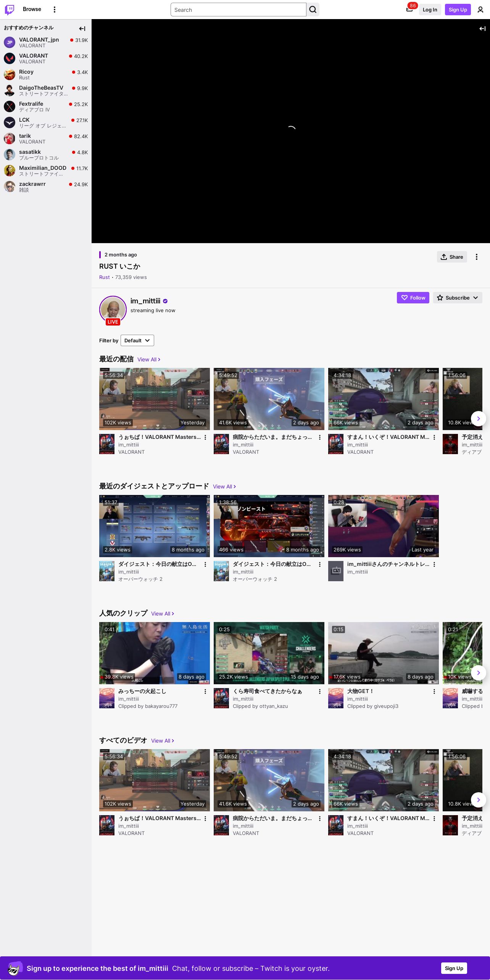Click the LCK channel avatar
This screenshot has height=980, width=490.
(x=10, y=122)
